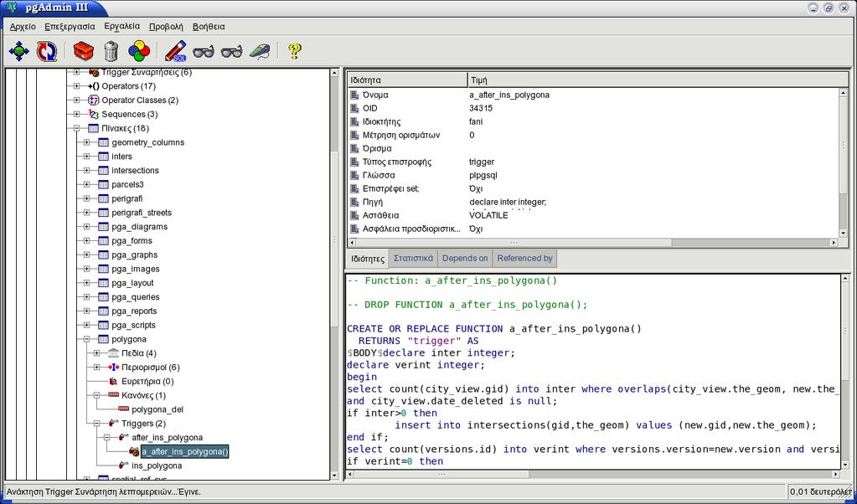This screenshot has width=857, height=504.
Task: Click the CREATE OR REPLACE FUNCTION line
Action: tap(494, 329)
